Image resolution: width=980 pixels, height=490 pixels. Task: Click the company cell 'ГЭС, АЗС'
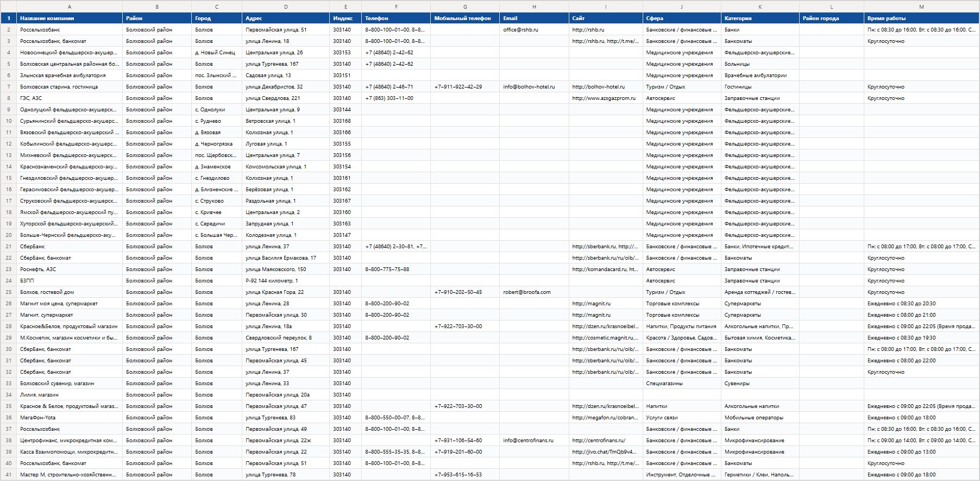click(70, 98)
